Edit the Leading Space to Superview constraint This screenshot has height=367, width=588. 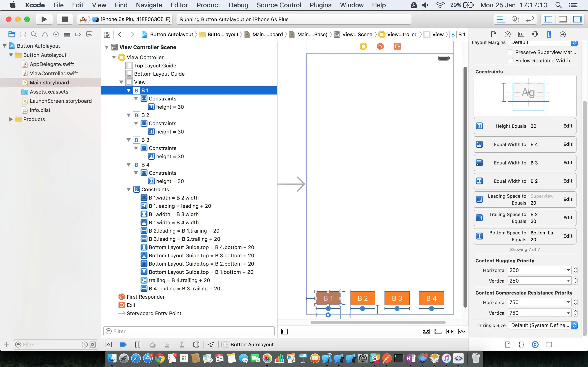point(568,199)
